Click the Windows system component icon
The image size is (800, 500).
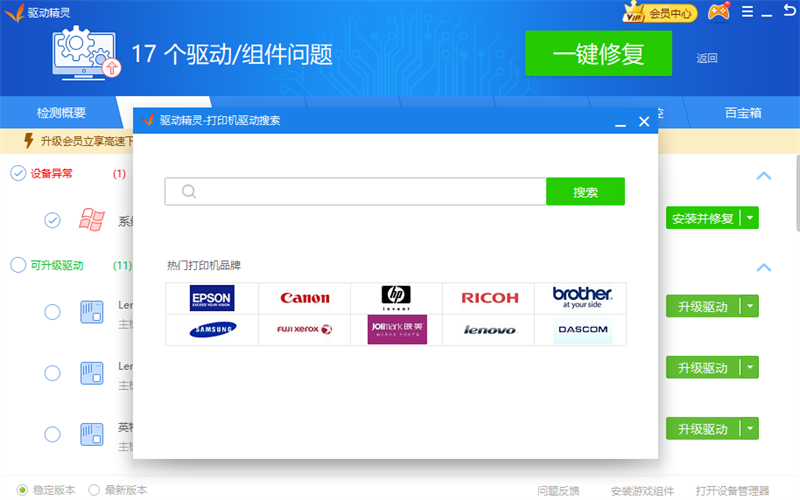(92, 220)
